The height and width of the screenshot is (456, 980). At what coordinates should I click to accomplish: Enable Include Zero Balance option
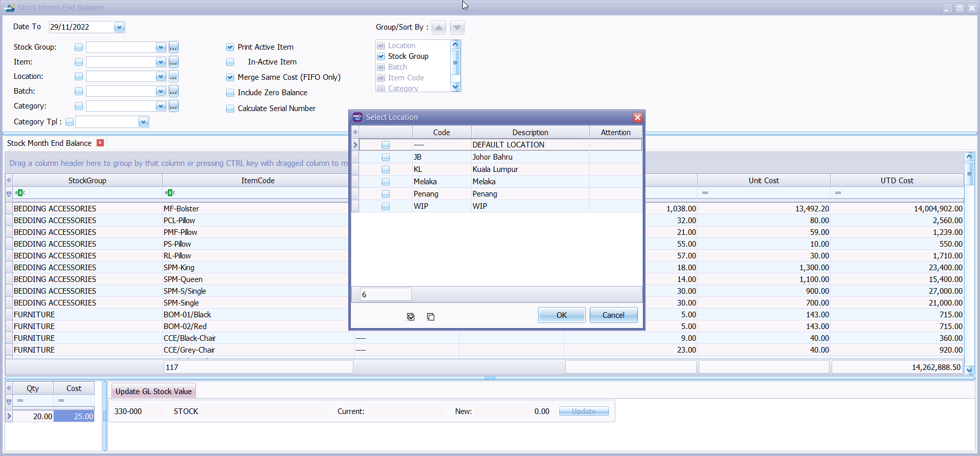(230, 93)
